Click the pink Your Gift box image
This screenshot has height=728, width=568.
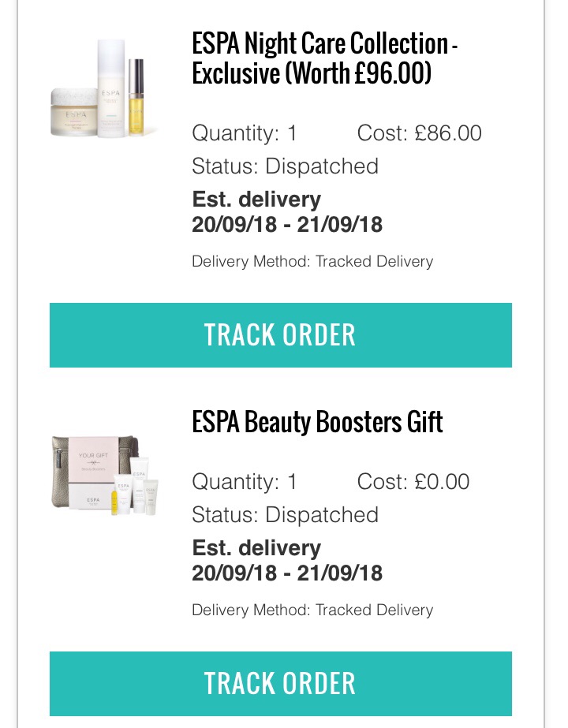[92, 472]
